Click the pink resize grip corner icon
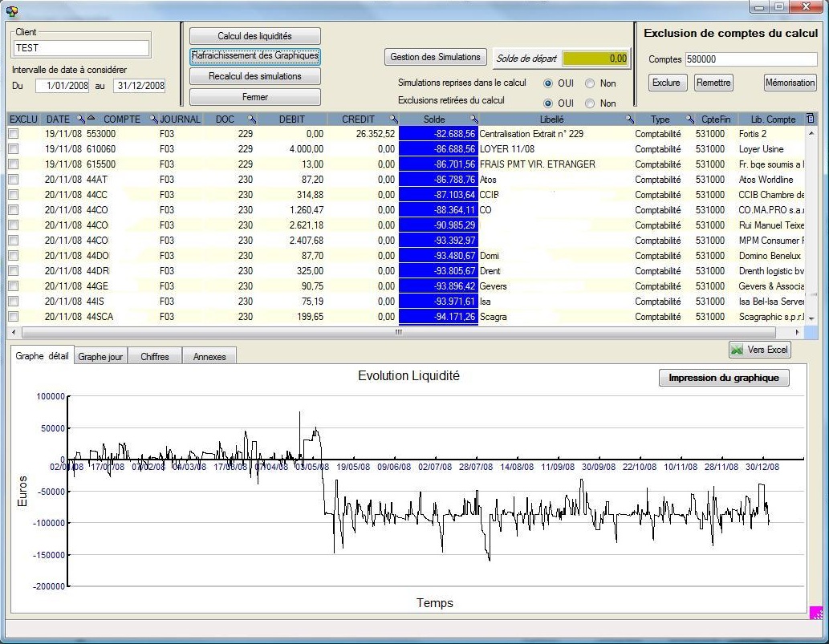Image resolution: width=829 pixels, height=644 pixels. point(816,613)
